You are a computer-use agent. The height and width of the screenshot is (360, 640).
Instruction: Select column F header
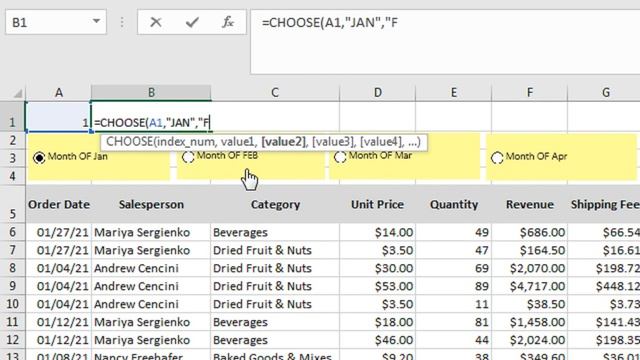click(529, 93)
